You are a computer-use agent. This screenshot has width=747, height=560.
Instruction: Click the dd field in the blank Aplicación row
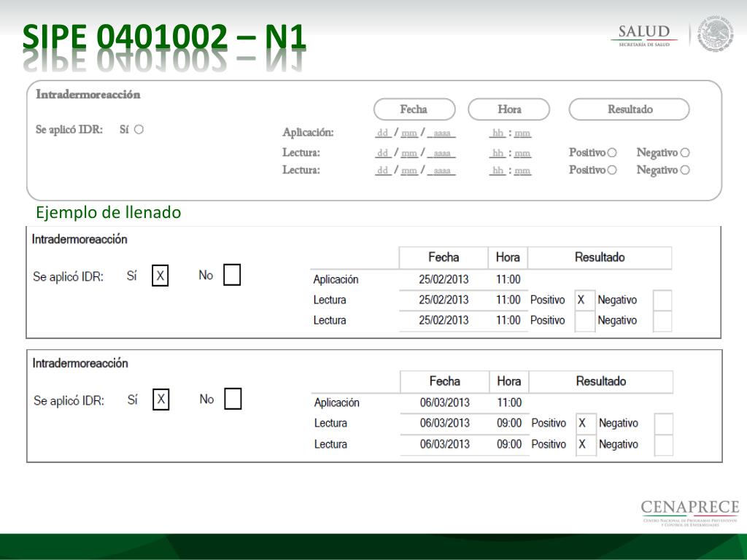point(383,133)
